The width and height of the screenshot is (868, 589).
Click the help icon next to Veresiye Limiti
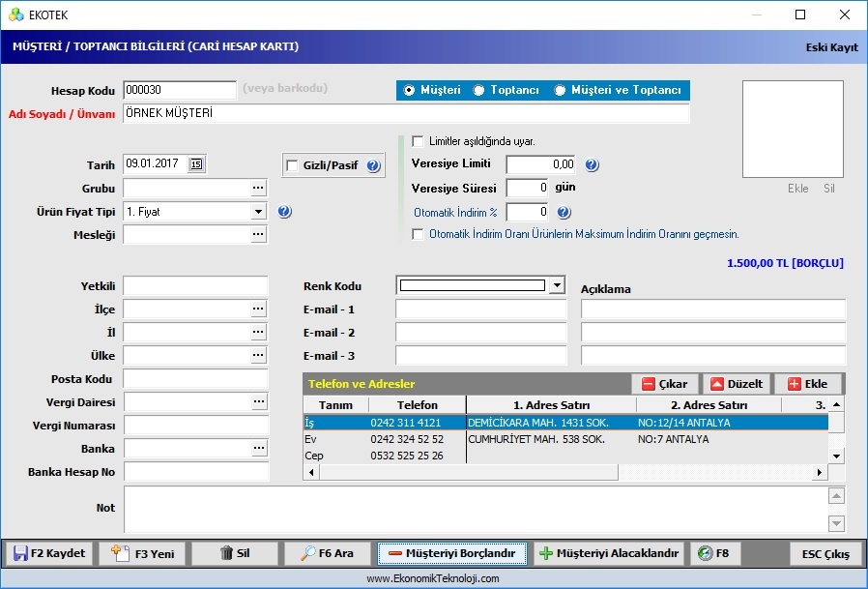[x=592, y=164]
